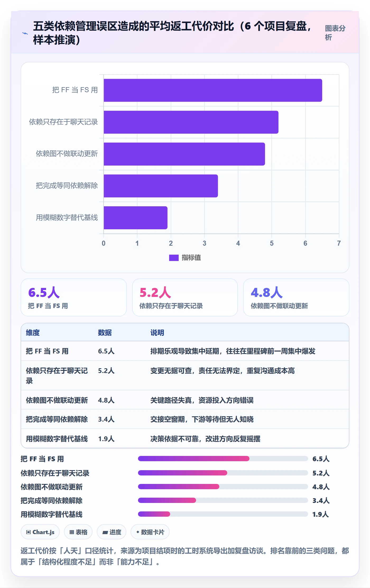Click the 把 FF 当 FS 用 chart bar
This screenshot has width=370, height=588.
click(x=213, y=90)
